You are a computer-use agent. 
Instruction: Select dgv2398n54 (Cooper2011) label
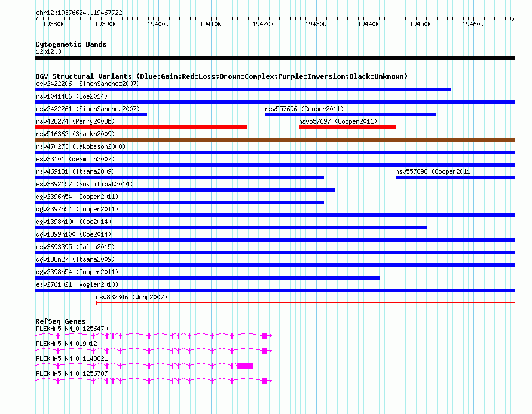coord(77,272)
